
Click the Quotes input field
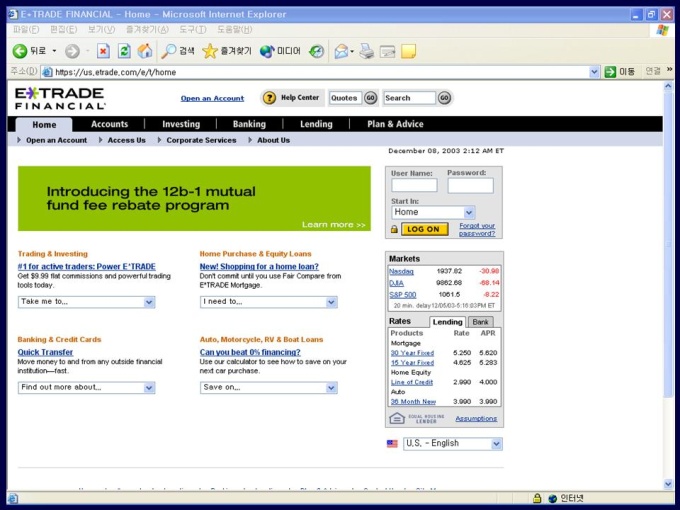[345, 98]
